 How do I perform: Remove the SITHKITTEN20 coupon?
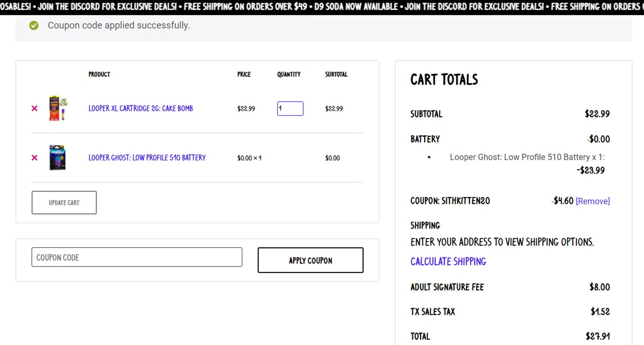pyautogui.click(x=592, y=201)
